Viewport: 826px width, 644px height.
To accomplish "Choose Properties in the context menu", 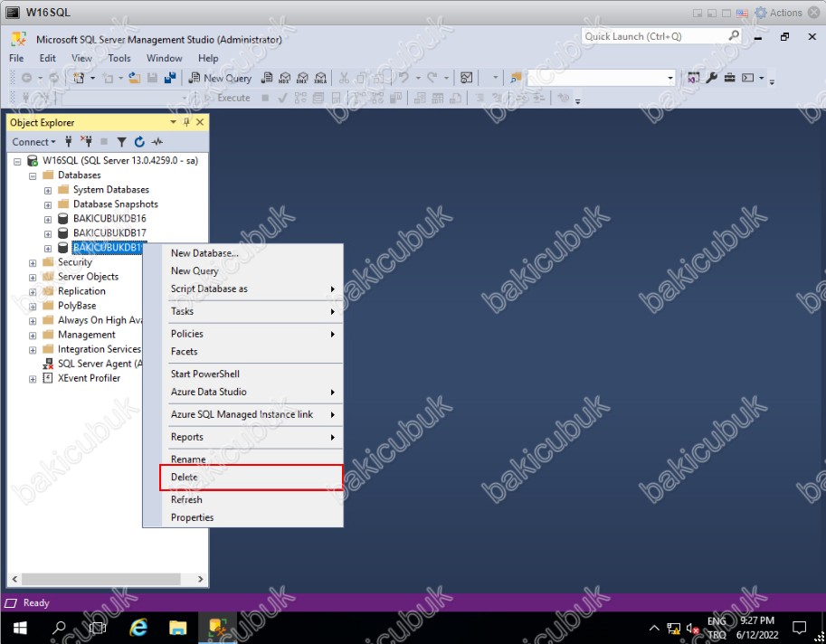I will pos(252,517).
